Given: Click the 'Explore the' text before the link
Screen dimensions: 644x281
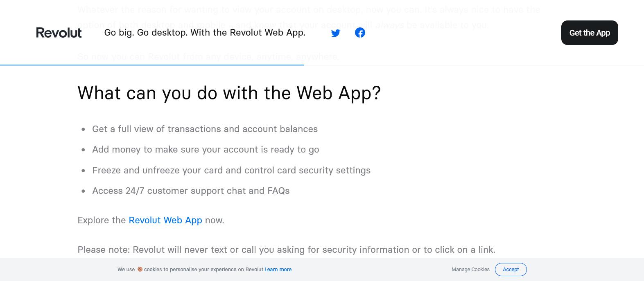Looking at the screenshot, I should coord(102,220).
